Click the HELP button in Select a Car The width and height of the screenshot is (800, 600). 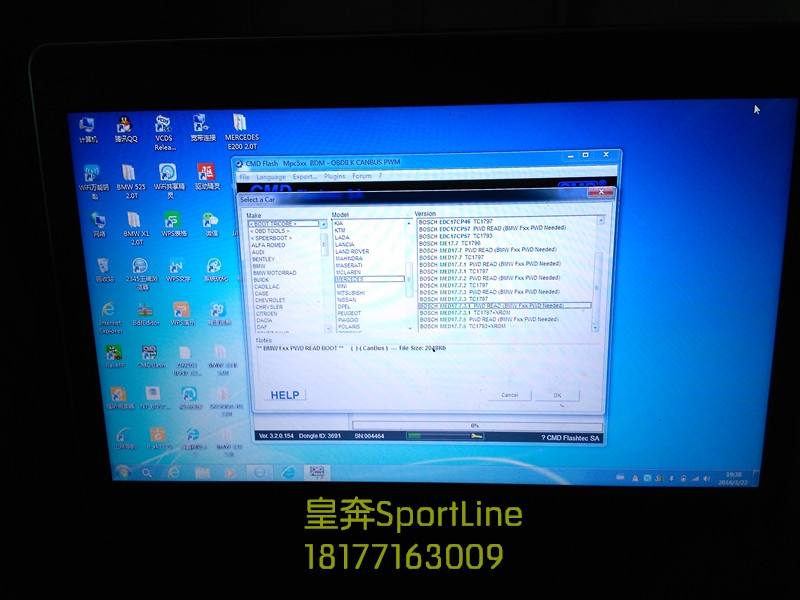[285, 395]
